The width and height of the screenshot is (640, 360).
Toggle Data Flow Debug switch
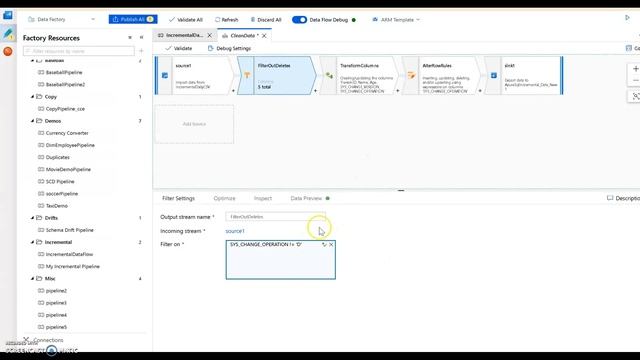299,20
